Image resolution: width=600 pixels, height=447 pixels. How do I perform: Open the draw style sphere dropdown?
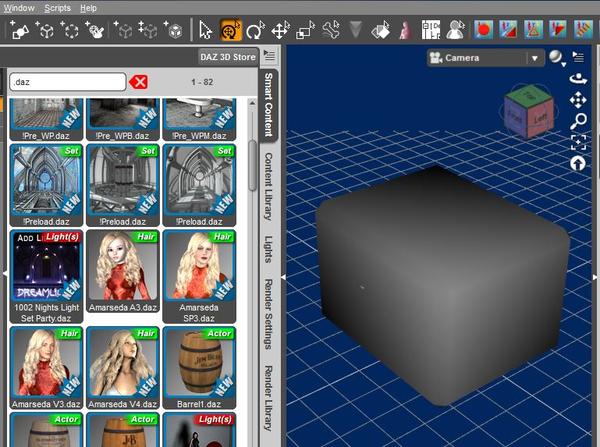click(557, 58)
